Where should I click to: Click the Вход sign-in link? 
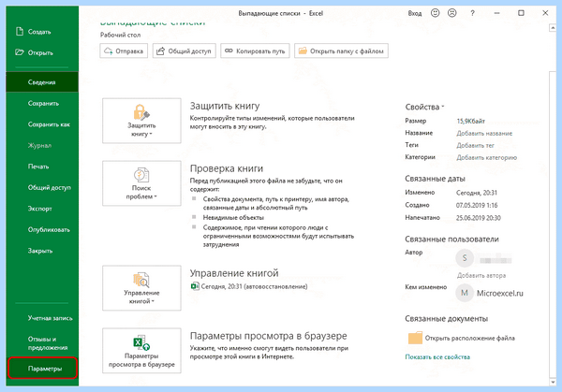click(x=415, y=13)
